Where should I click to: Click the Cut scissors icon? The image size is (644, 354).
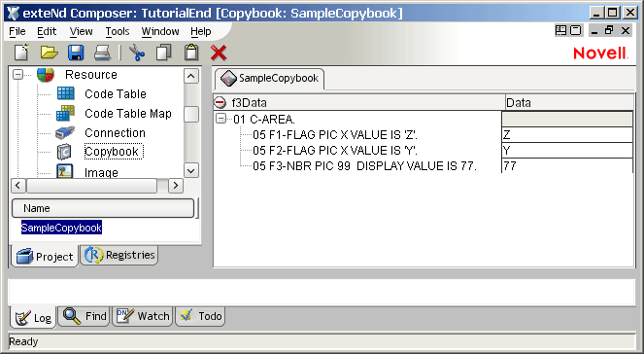point(137,53)
